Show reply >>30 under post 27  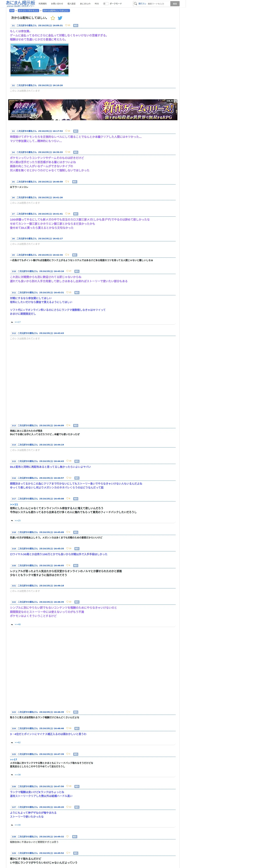click(x=17, y=825)
